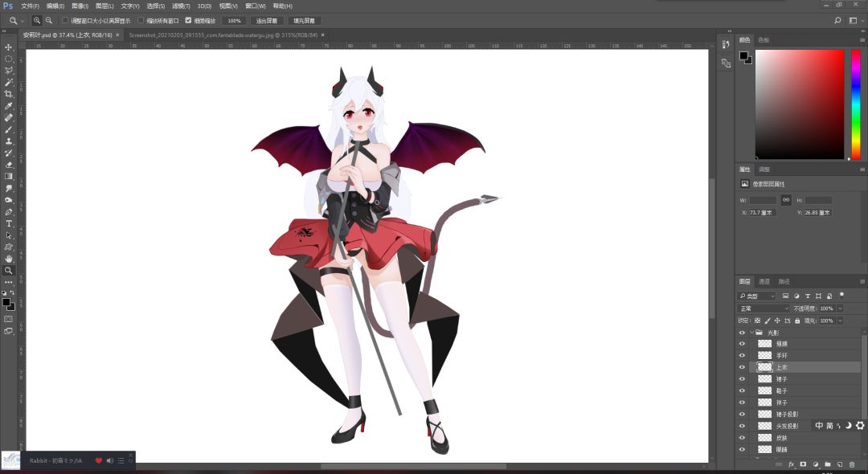The width and height of the screenshot is (868, 474).
Task: Switch to the 通道 channels tab
Action: pyautogui.click(x=764, y=281)
